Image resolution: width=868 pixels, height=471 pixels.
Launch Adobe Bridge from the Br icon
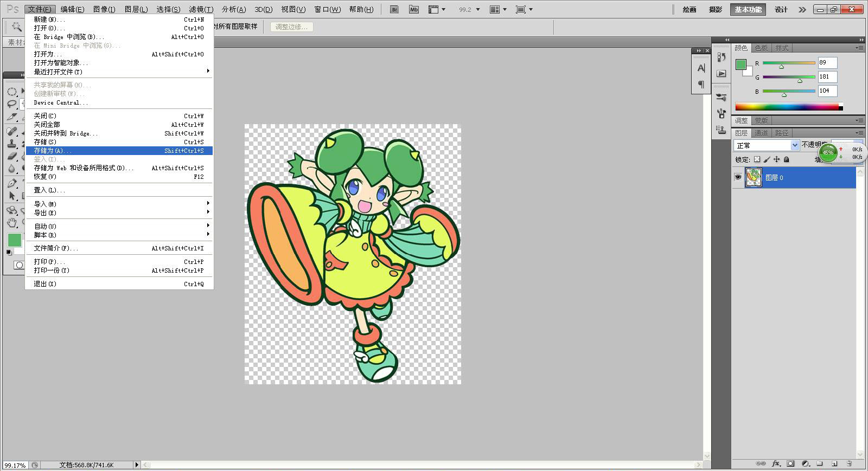point(394,9)
